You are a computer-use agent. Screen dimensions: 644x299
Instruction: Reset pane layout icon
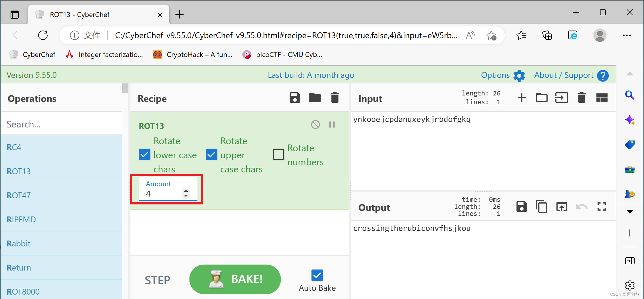(x=602, y=98)
